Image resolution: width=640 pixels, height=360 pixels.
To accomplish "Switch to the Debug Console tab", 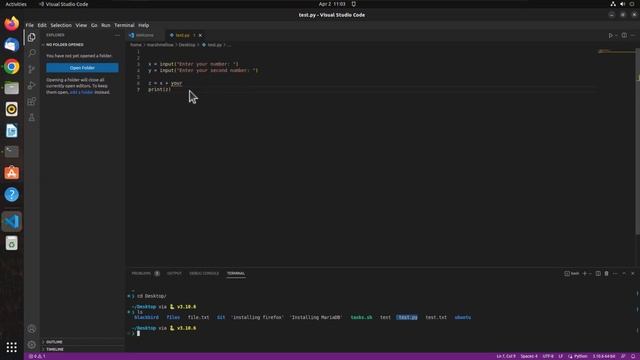I will pos(204,273).
